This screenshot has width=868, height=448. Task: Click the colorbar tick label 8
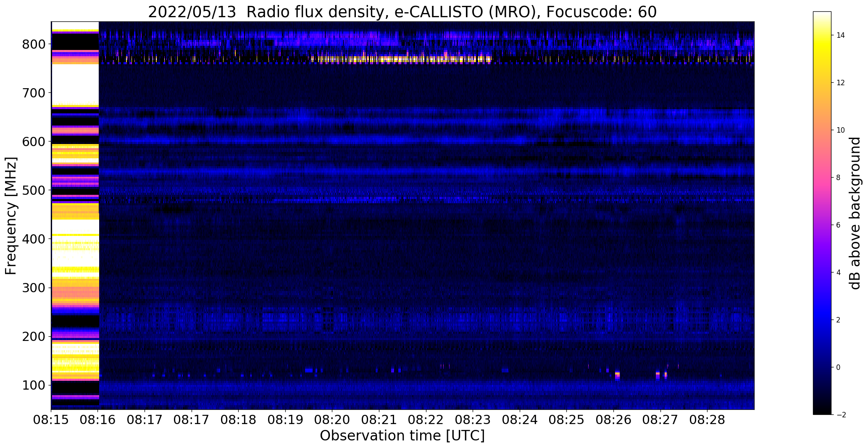click(839, 178)
